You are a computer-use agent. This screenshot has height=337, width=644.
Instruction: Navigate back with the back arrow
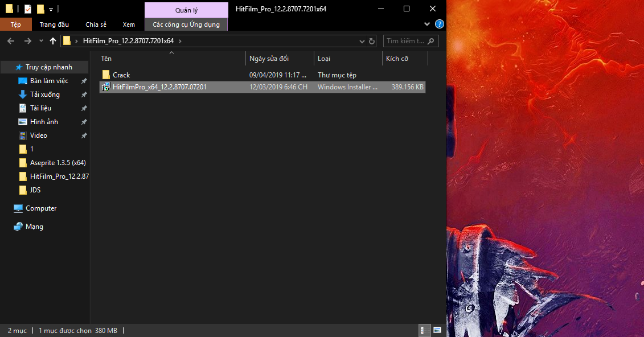11,41
